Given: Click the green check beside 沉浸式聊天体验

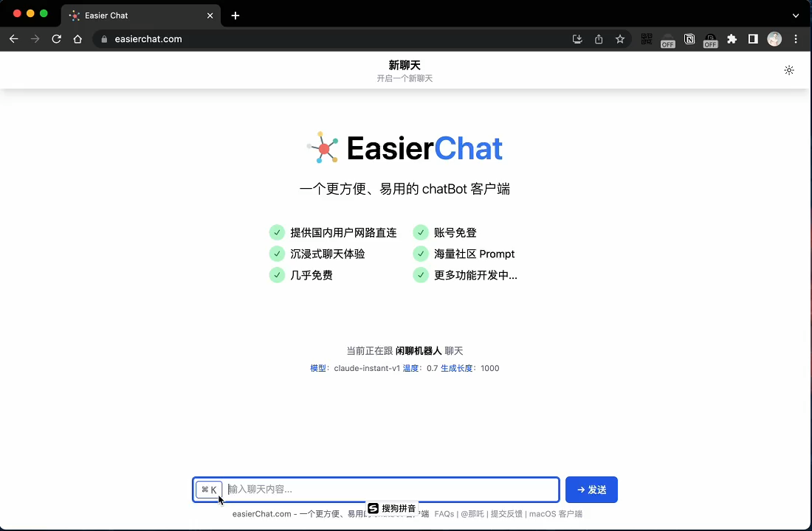Looking at the screenshot, I should click(x=277, y=254).
